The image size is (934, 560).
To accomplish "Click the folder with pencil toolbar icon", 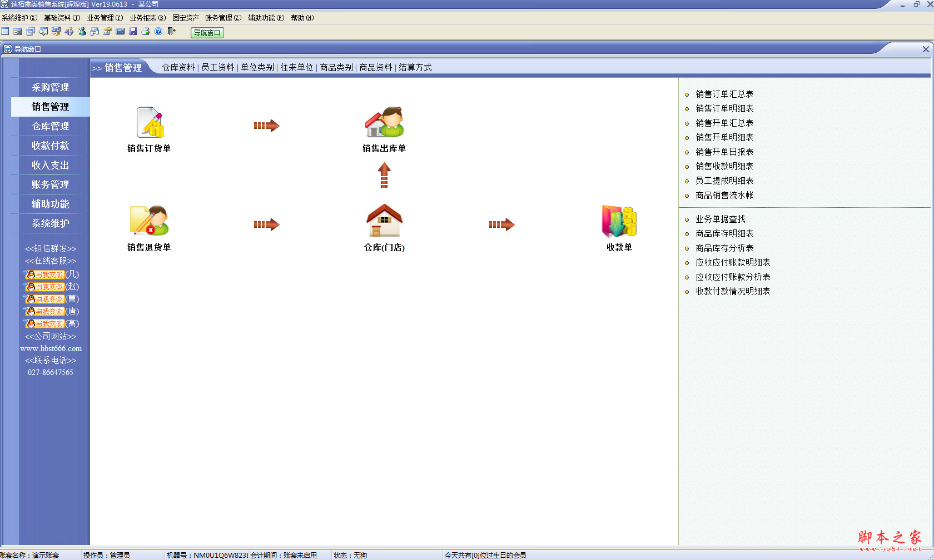I will pos(107,32).
